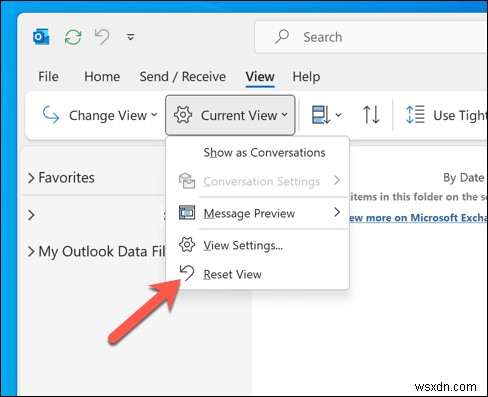Click the Use Tighter Spacing button
The image size is (488, 397).
tap(447, 115)
